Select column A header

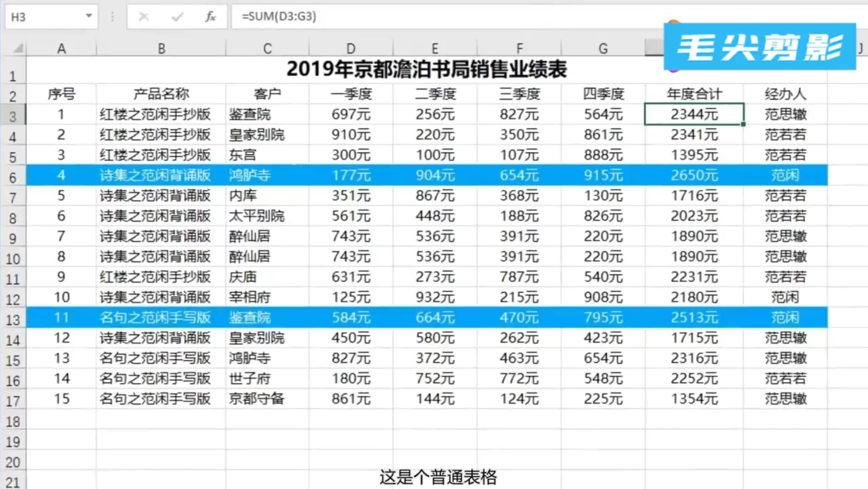click(61, 48)
